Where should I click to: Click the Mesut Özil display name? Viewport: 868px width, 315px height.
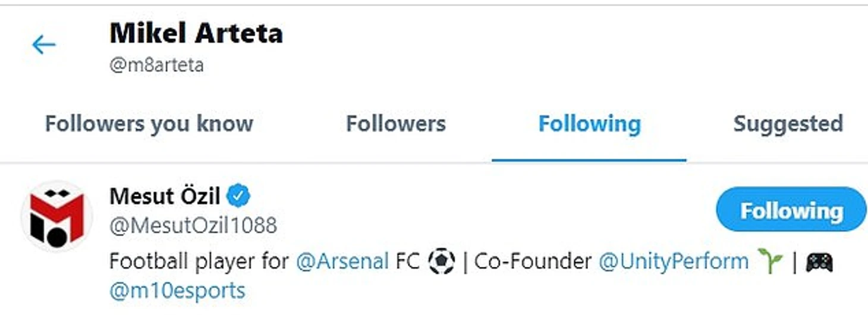tap(165, 196)
